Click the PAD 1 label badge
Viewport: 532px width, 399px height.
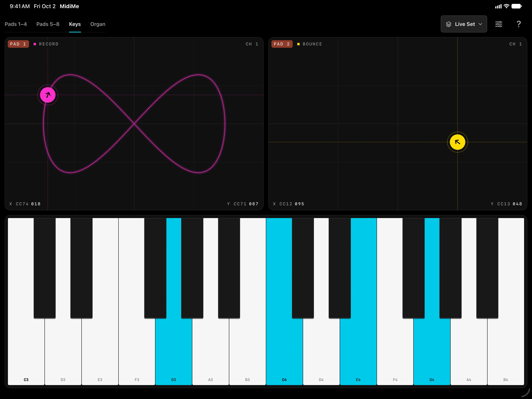(x=18, y=44)
